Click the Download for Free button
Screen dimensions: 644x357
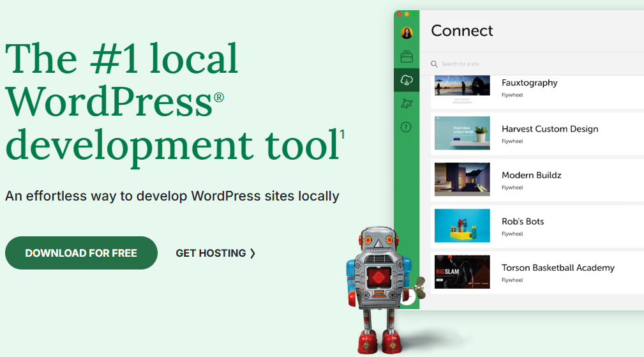coord(81,253)
